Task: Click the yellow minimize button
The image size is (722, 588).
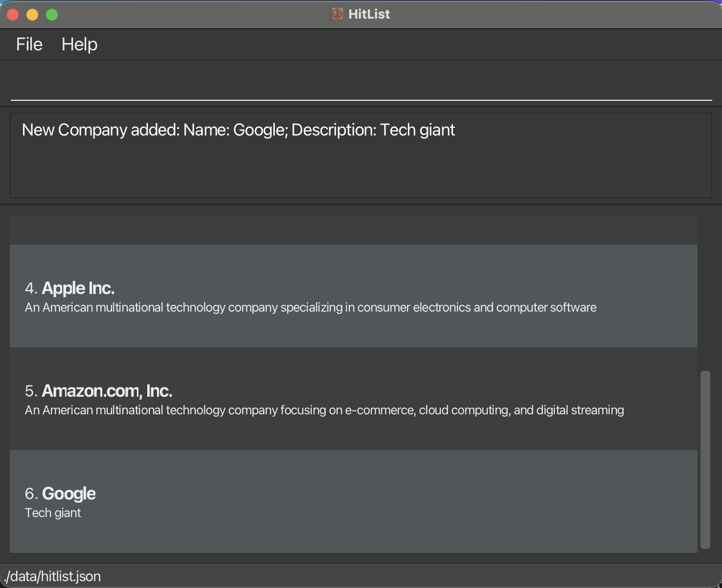Action: click(x=32, y=14)
